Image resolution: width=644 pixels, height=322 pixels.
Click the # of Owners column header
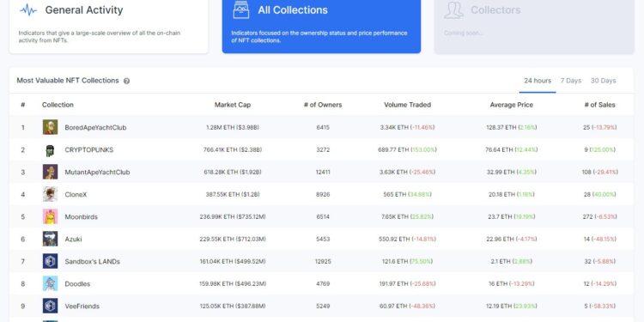click(323, 105)
